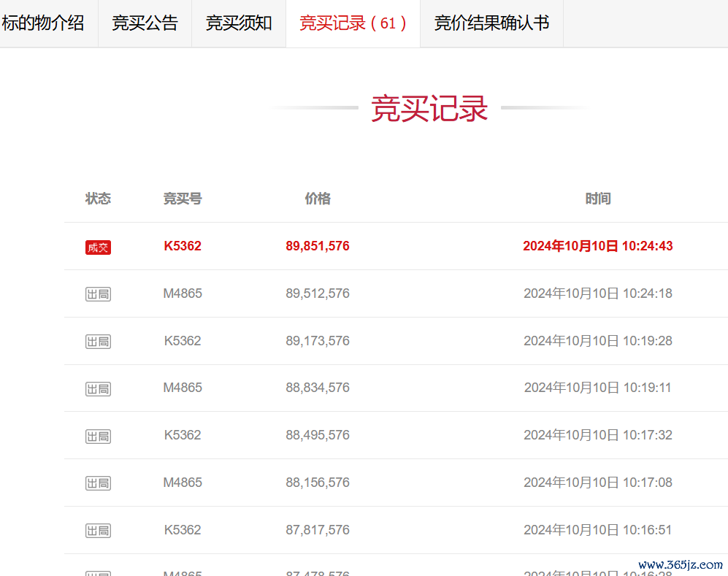Image resolution: width=728 pixels, height=576 pixels.
Task: Click the 出局 badge beside bid 89,512,576
Action: 98,294
